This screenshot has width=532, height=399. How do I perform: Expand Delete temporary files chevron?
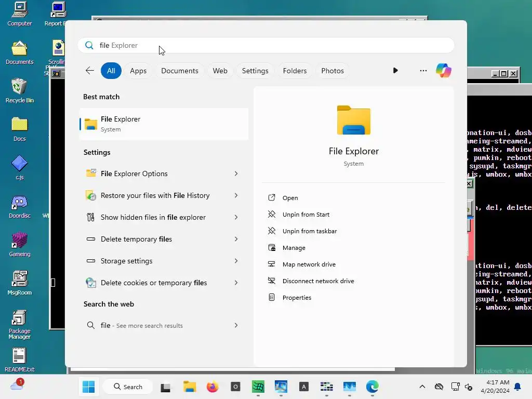[236, 239]
